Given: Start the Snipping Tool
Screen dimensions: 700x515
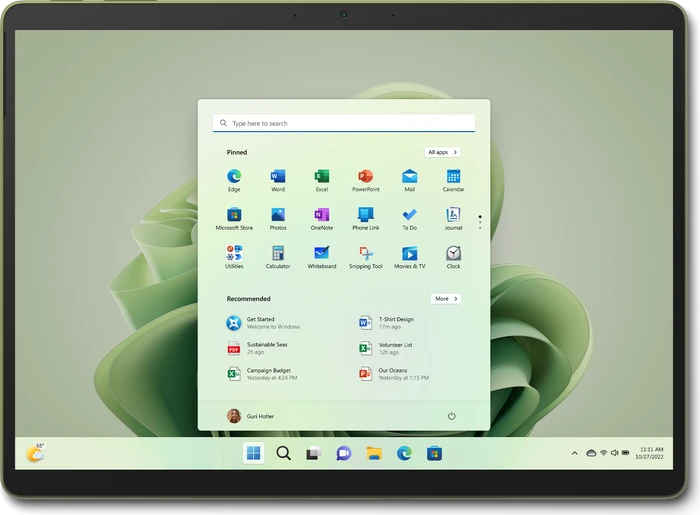Looking at the screenshot, I should pyautogui.click(x=366, y=257).
